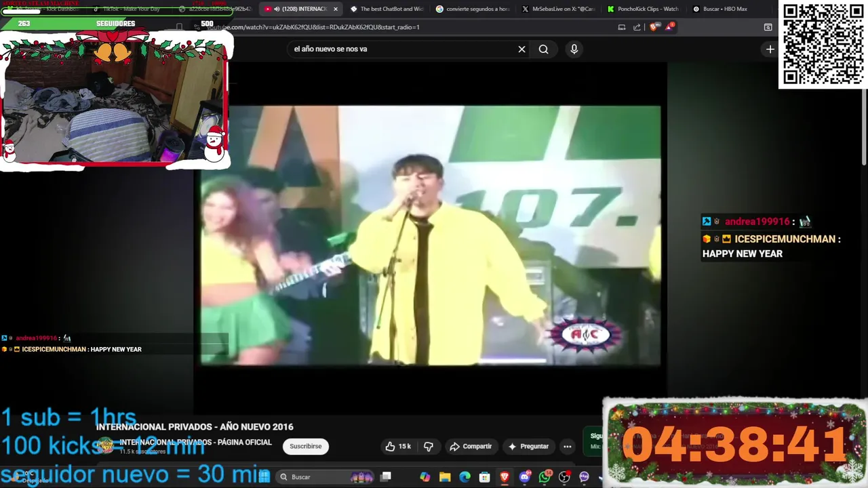
Task: Click ICESPICEMUNCHMAN username in right chat overlay
Action: coord(785,239)
